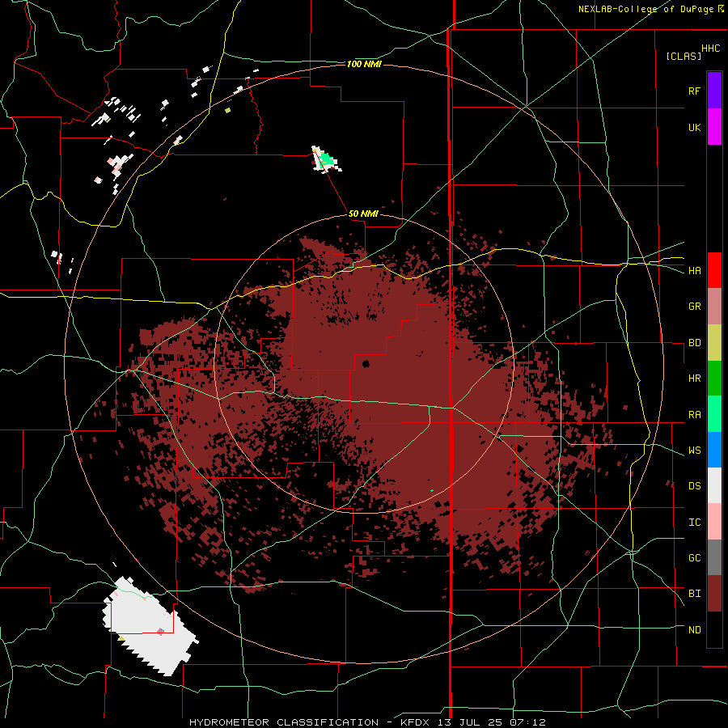Image resolution: width=728 pixels, height=728 pixels.
Task: Click the "07:12" timestamp
Action: pyautogui.click(x=528, y=722)
